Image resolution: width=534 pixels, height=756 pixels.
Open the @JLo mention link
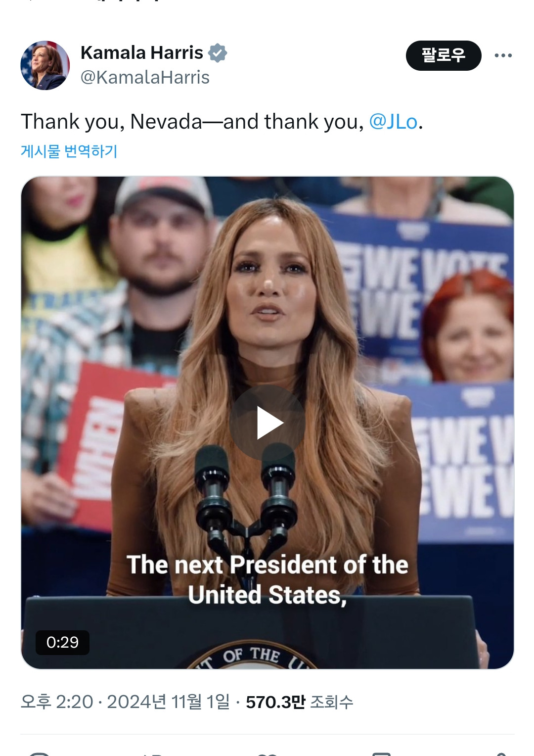pos(393,122)
